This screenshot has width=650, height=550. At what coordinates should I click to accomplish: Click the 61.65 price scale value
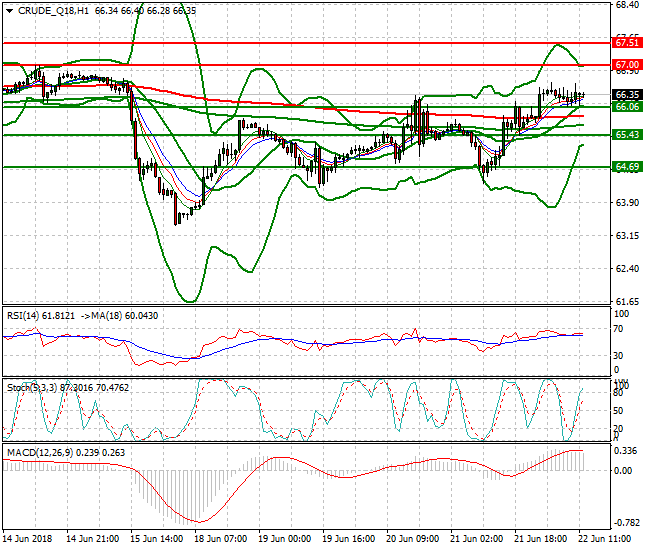[627, 301]
